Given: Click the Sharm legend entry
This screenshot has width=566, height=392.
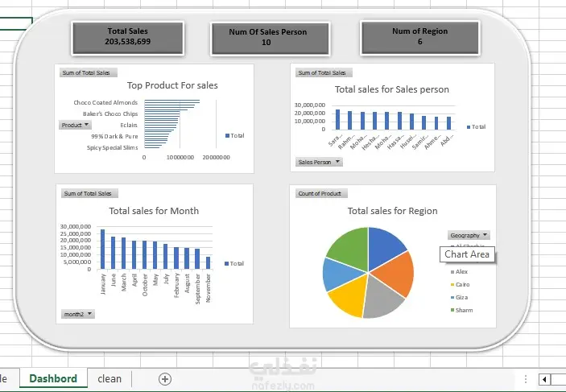Looking at the screenshot, I should point(461,310).
